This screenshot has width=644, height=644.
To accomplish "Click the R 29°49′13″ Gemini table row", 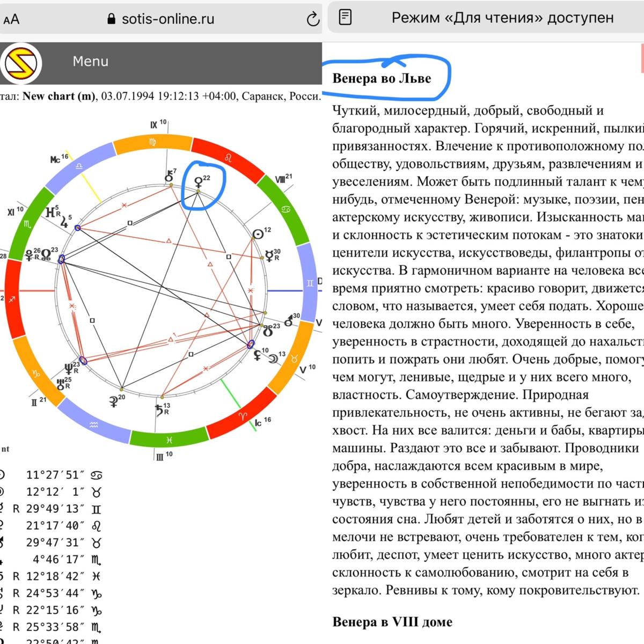I will pos(51,509).
